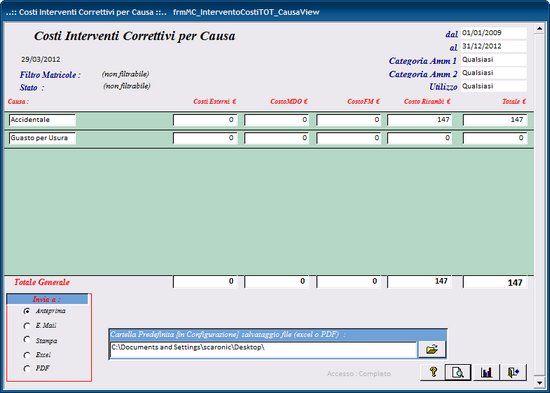Viewport: 550px width, 393px height.
Task: Select the E. Mail radio option
Action: pyautogui.click(x=27, y=326)
